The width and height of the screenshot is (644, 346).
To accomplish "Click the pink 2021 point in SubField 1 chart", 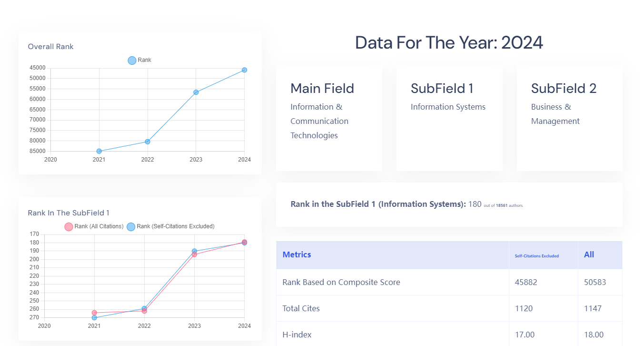I will click(x=94, y=313).
